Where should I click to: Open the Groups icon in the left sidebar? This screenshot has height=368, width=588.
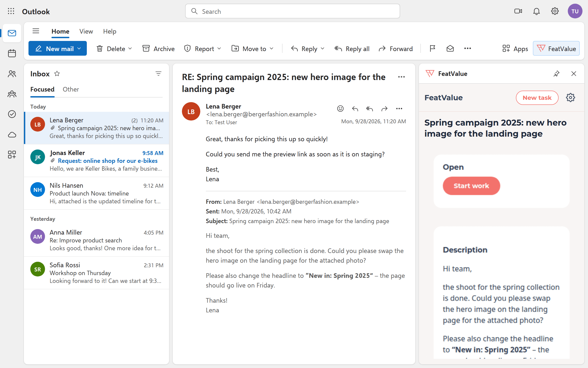point(12,94)
